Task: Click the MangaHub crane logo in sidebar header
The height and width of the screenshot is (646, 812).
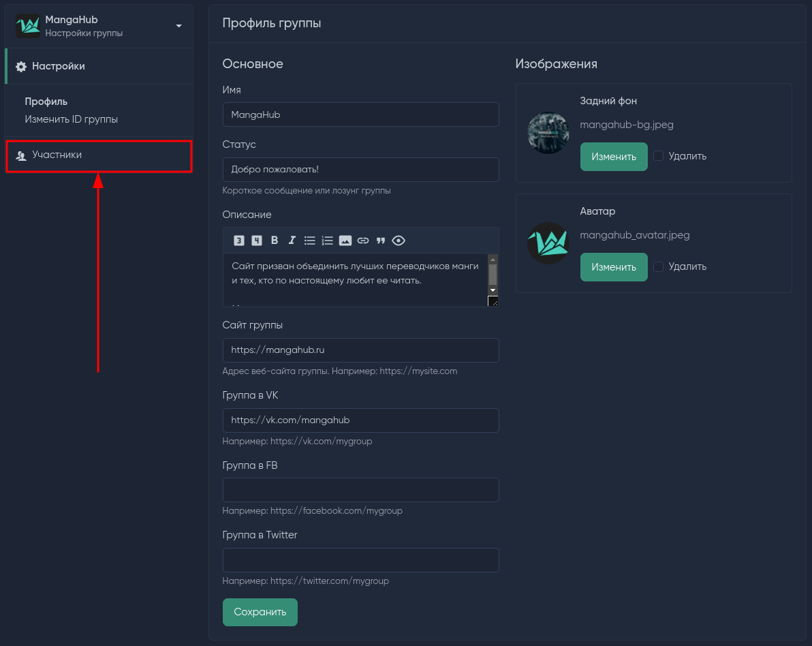Action: 27,25
